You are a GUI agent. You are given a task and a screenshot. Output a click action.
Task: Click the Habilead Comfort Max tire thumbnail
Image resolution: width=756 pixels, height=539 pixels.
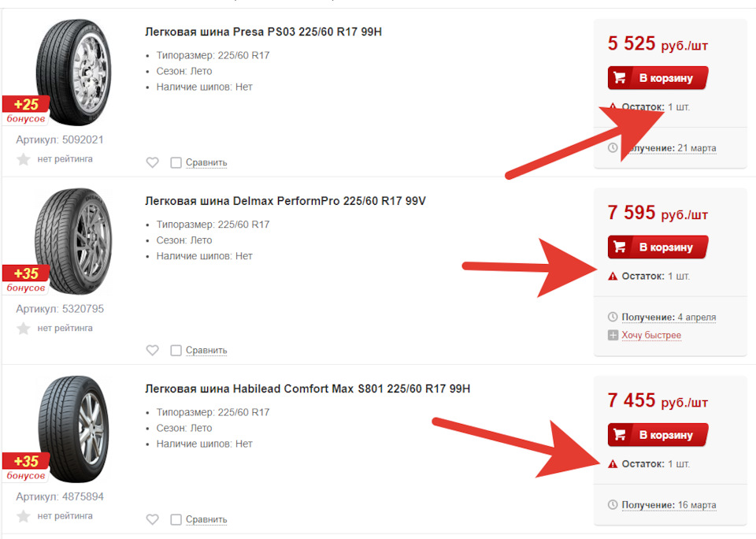click(72, 429)
